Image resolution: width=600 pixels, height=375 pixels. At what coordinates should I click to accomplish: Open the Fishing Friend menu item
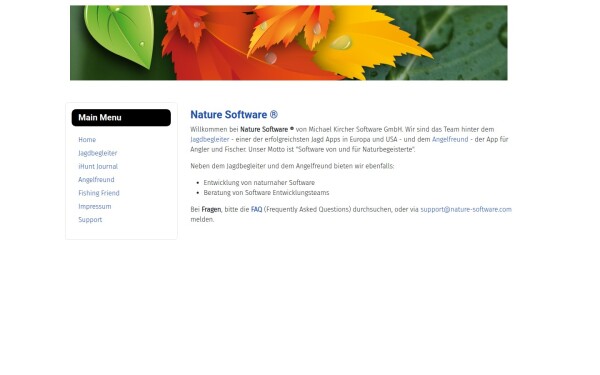[x=99, y=193]
